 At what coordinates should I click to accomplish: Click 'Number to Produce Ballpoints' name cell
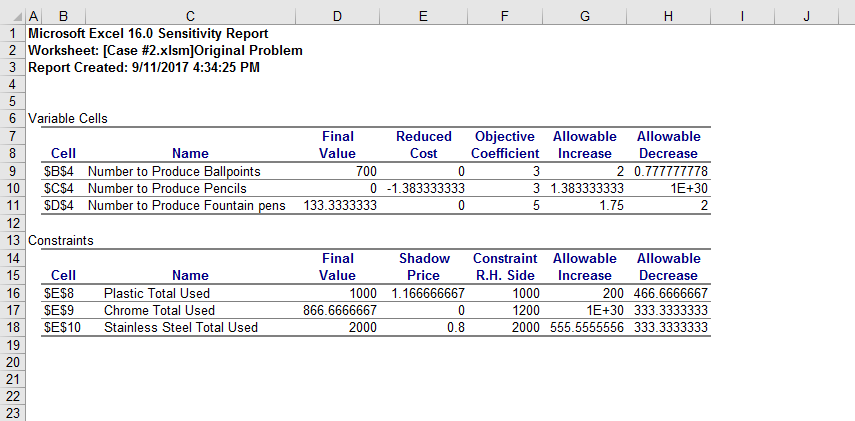pyautogui.click(x=174, y=172)
